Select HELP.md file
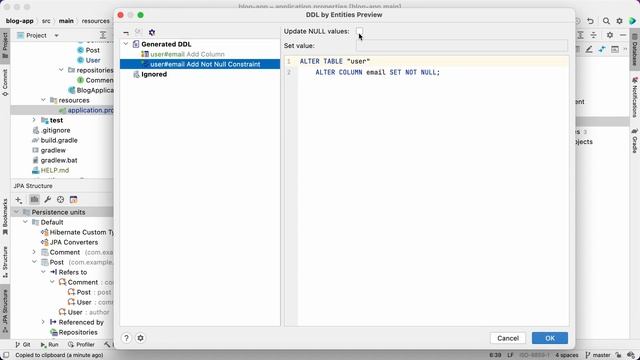The height and width of the screenshot is (360, 640). [50, 170]
